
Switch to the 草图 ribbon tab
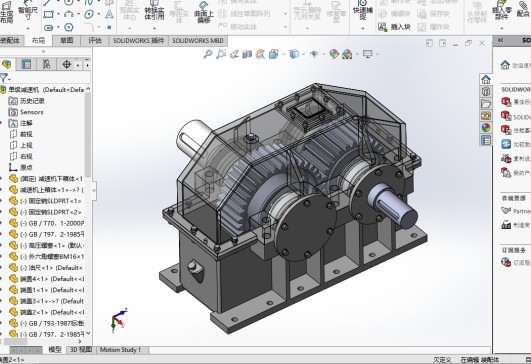click(66, 41)
